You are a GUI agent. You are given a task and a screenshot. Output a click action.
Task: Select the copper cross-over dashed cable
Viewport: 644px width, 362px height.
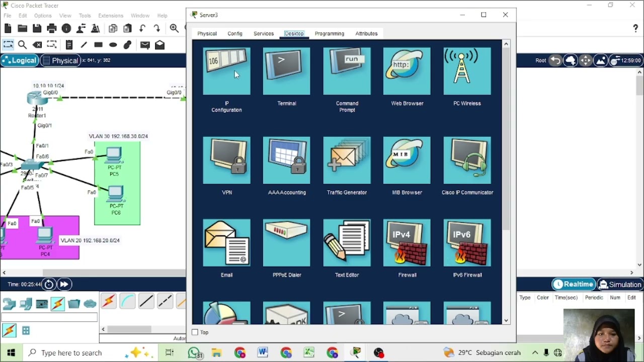click(x=165, y=301)
